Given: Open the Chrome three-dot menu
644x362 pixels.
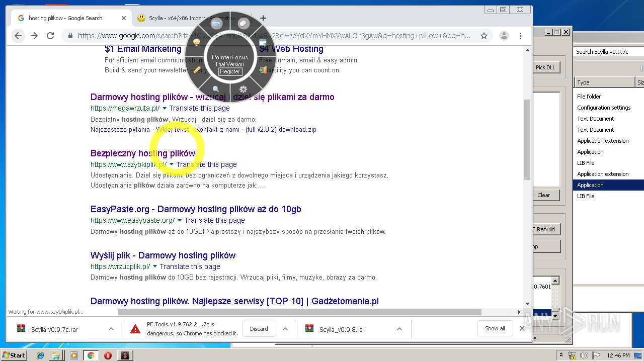Looking at the screenshot, I should pyautogui.click(x=521, y=36).
